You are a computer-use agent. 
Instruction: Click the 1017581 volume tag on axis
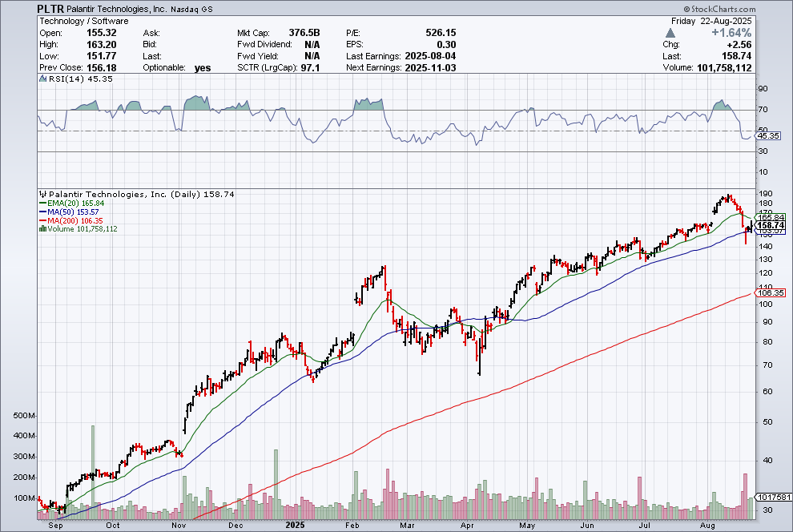click(x=774, y=497)
